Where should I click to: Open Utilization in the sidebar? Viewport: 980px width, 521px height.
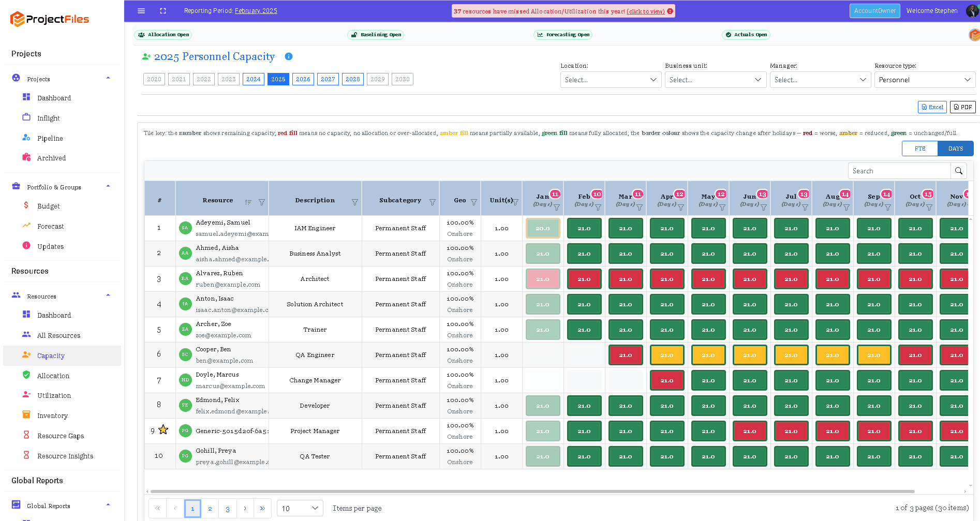point(54,395)
